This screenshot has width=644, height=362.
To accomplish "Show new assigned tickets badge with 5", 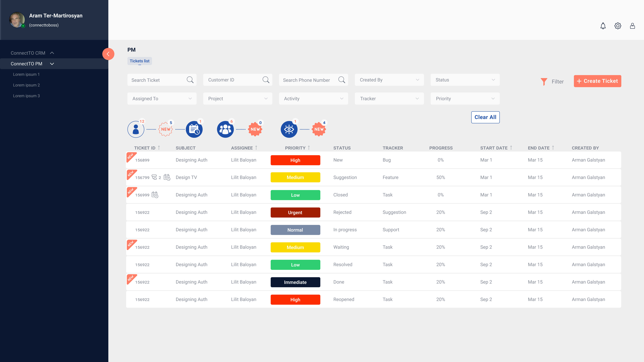I will click(x=166, y=129).
